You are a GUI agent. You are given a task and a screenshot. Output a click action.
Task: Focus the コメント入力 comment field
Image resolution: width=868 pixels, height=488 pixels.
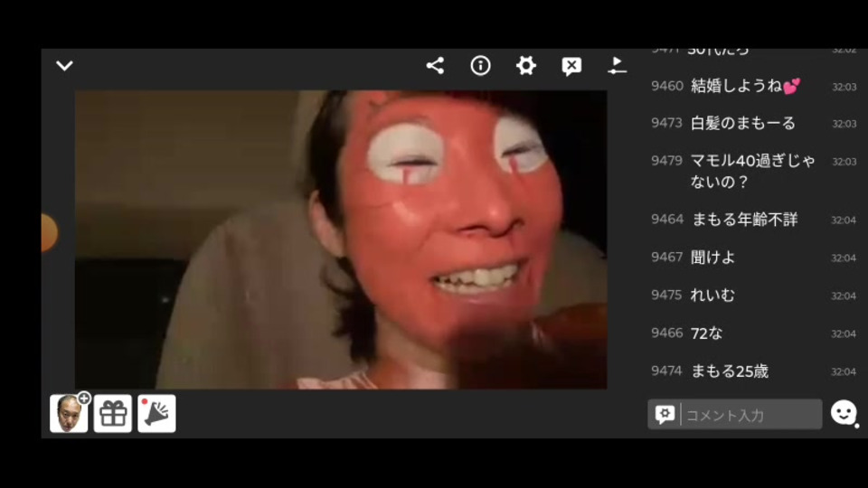tap(751, 415)
